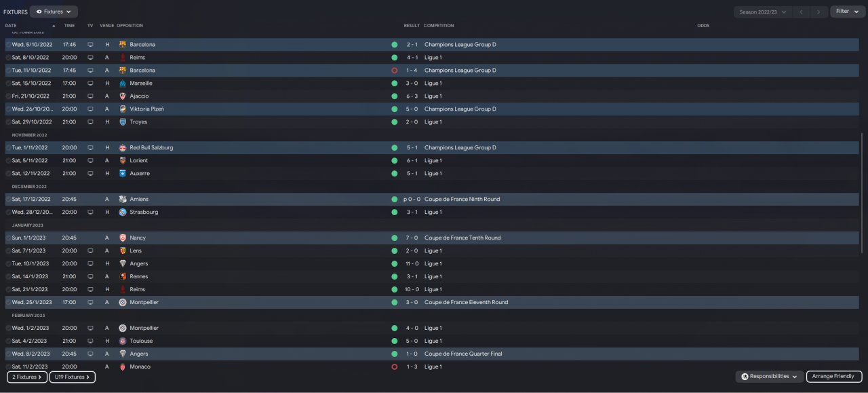Toggle the checkmark for the 8/10/2022 Reims fixture

point(8,58)
